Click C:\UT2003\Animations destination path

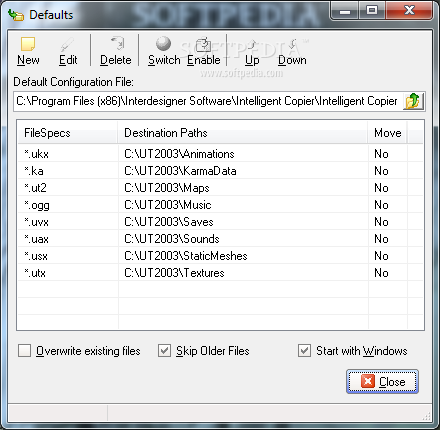[179, 154]
